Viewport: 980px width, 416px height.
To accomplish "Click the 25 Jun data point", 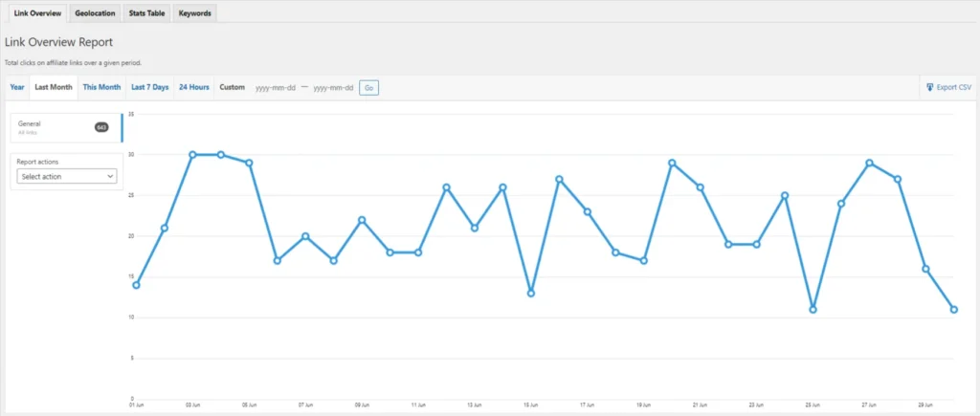I will (x=813, y=309).
